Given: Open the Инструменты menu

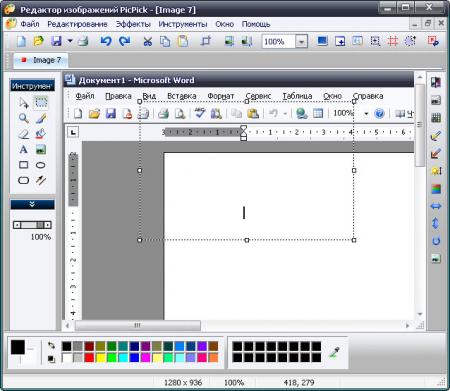Looking at the screenshot, I should 183,24.
